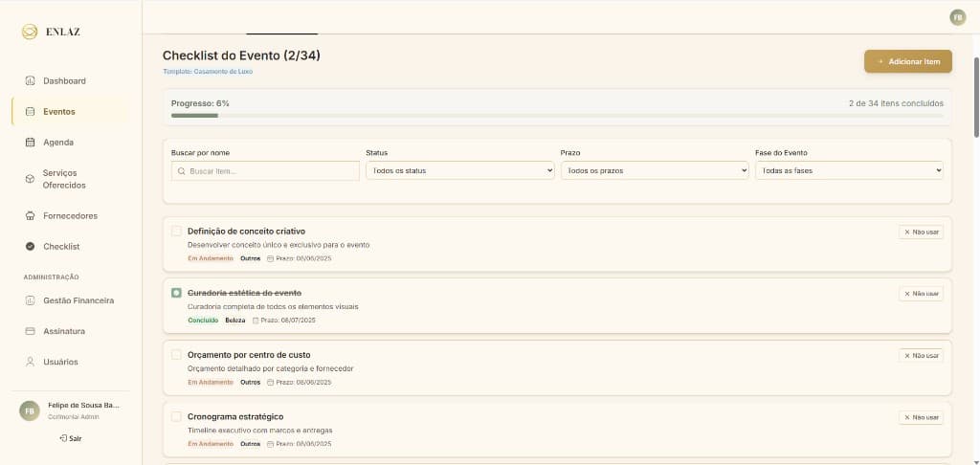Click the FB avatar in top bar
This screenshot has width=980, height=465.
tap(957, 17)
